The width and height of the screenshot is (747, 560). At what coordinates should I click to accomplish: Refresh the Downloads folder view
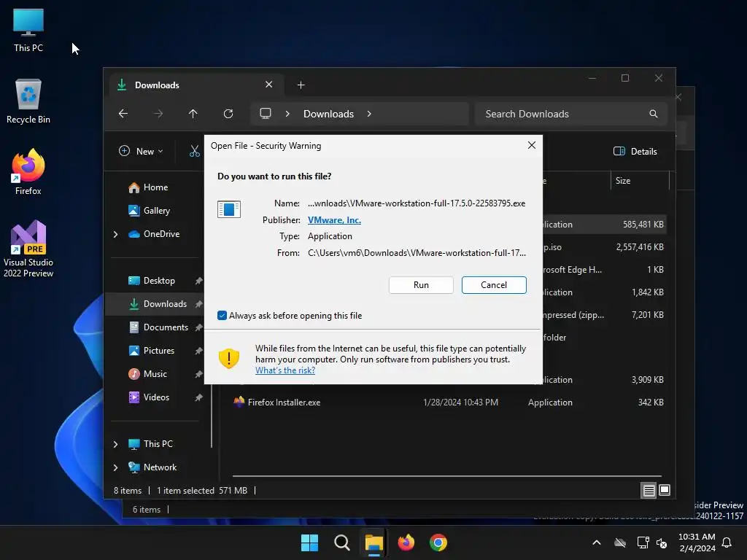[228, 114]
